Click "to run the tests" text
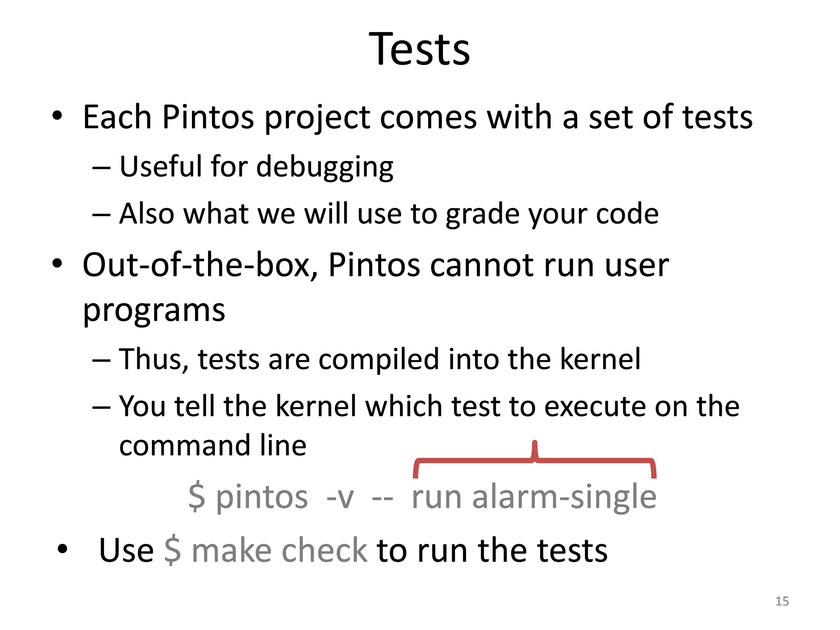Viewport: 840px width, 630px height. coord(492,551)
